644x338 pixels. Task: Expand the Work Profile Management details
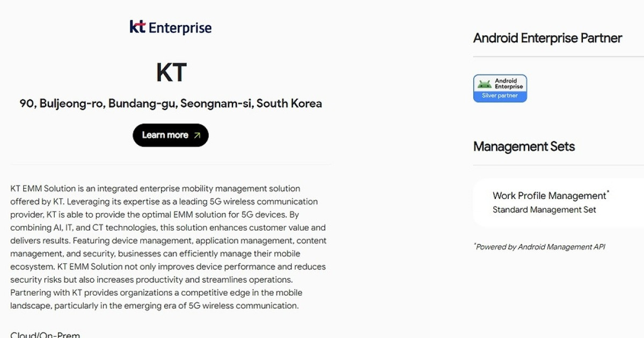(550, 196)
